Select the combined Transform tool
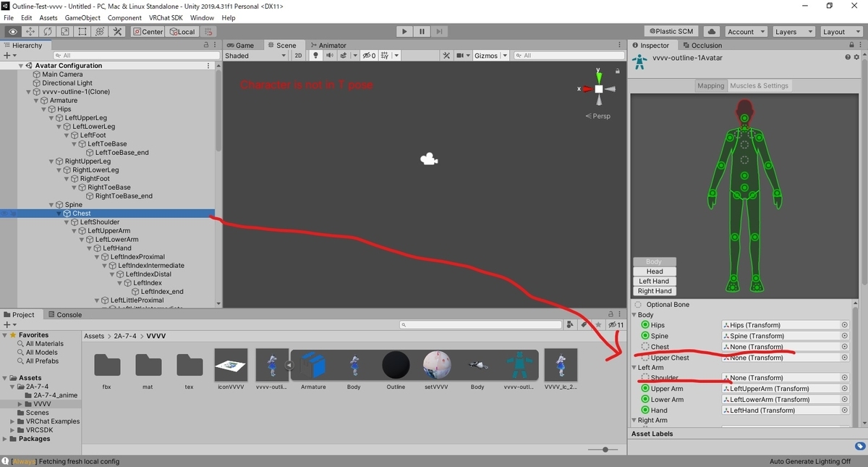868x467 pixels. (x=100, y=32)
